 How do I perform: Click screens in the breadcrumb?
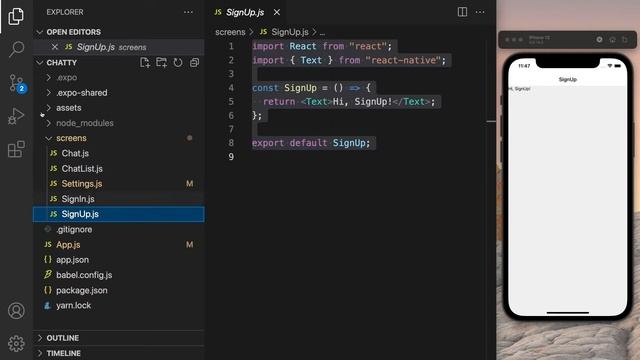pos(230,32)
